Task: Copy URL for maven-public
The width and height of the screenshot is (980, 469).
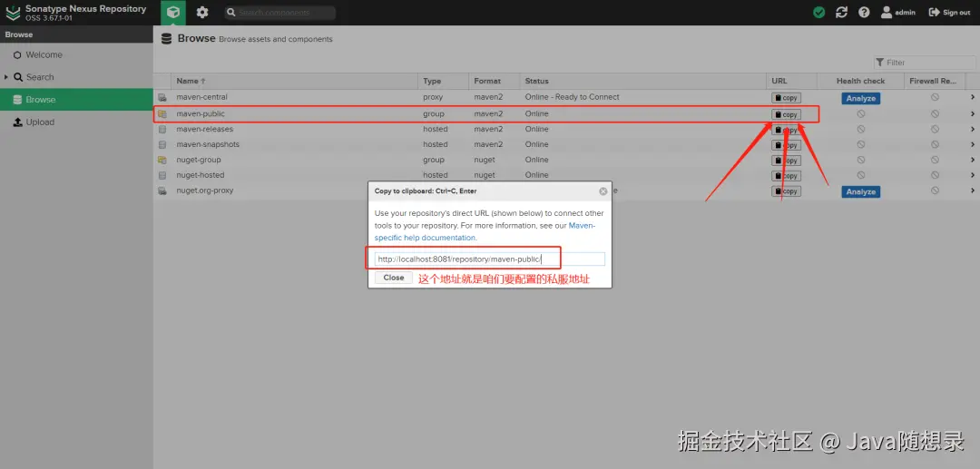Action: (x=786, y=114)
